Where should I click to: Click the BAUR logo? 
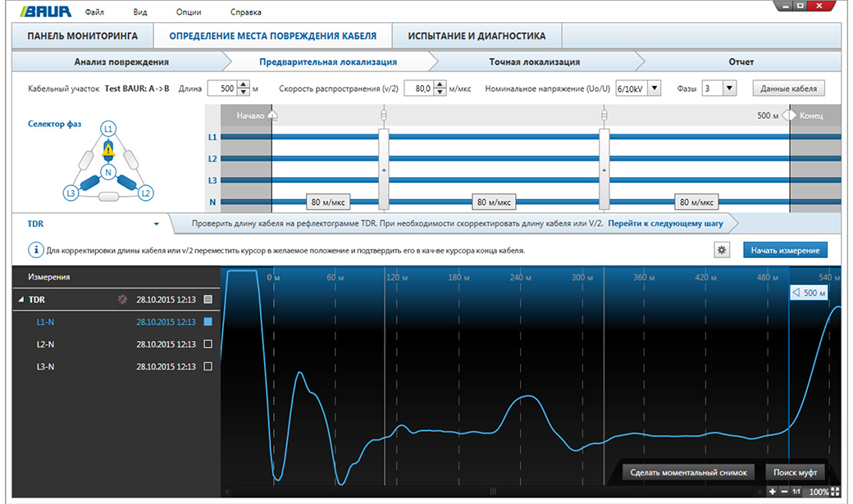point(46,11)
